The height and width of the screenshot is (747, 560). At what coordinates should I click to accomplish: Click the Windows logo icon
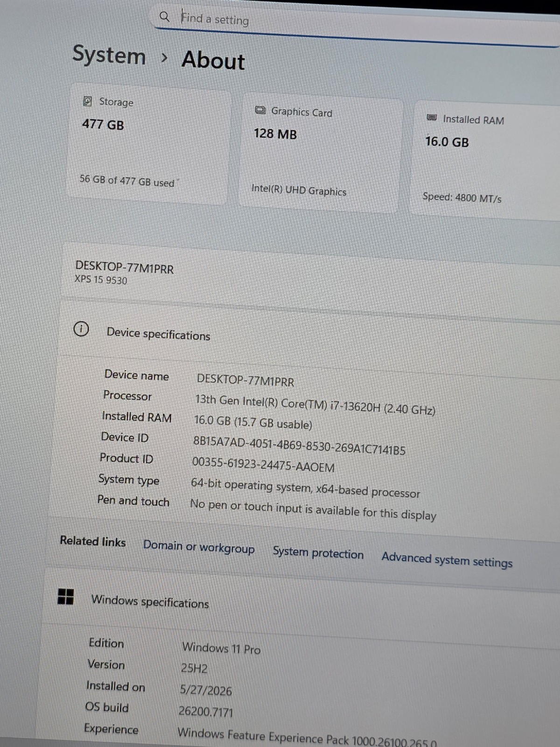[66, 596]
